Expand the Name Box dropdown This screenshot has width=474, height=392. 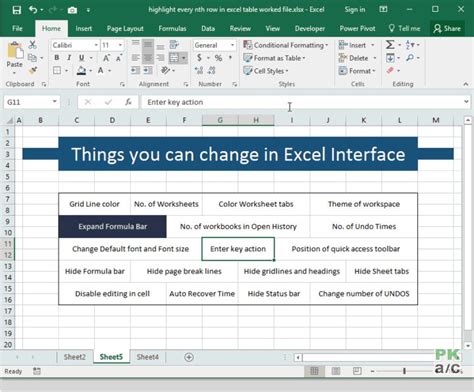[54, 101]
